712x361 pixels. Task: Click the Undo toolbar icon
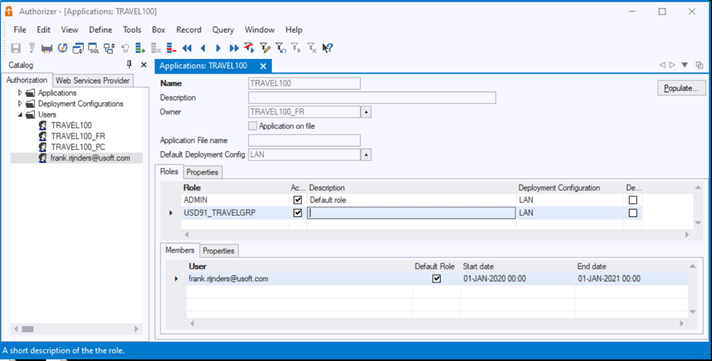click(125, 48)
